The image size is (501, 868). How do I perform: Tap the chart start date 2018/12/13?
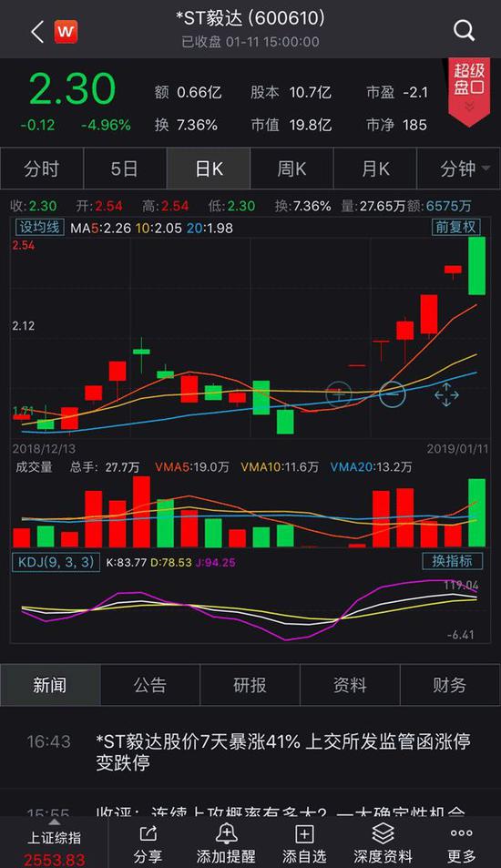click(44, 448)
